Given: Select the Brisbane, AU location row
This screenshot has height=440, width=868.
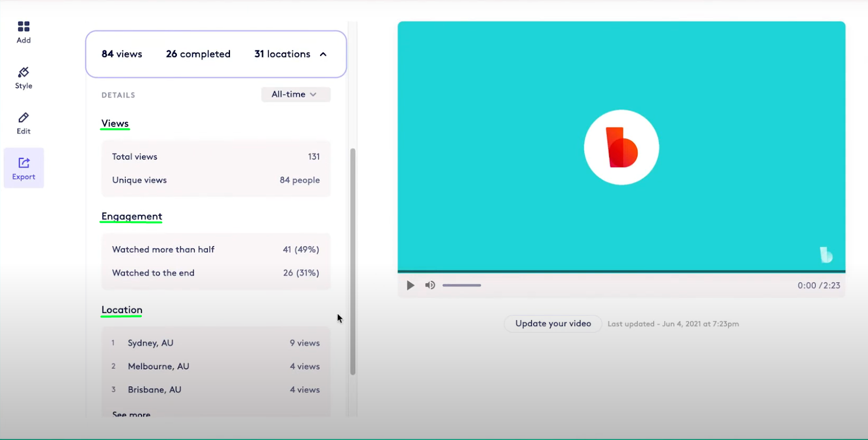Looking at the screenshot, I should pos(216,390).
